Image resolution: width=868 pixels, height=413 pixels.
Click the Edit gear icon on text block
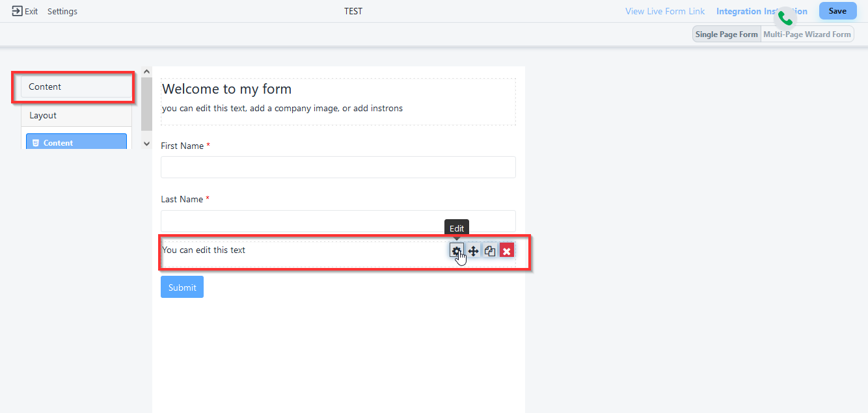tap(456, 251)
